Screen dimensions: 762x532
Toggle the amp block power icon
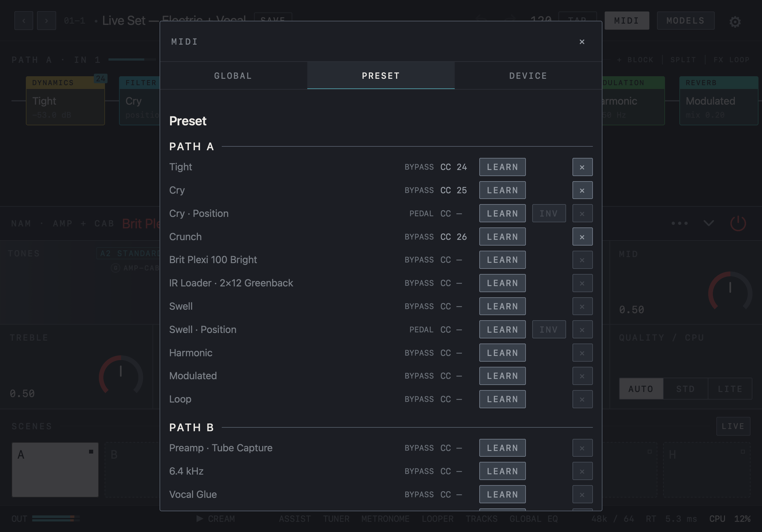[738, 223]
